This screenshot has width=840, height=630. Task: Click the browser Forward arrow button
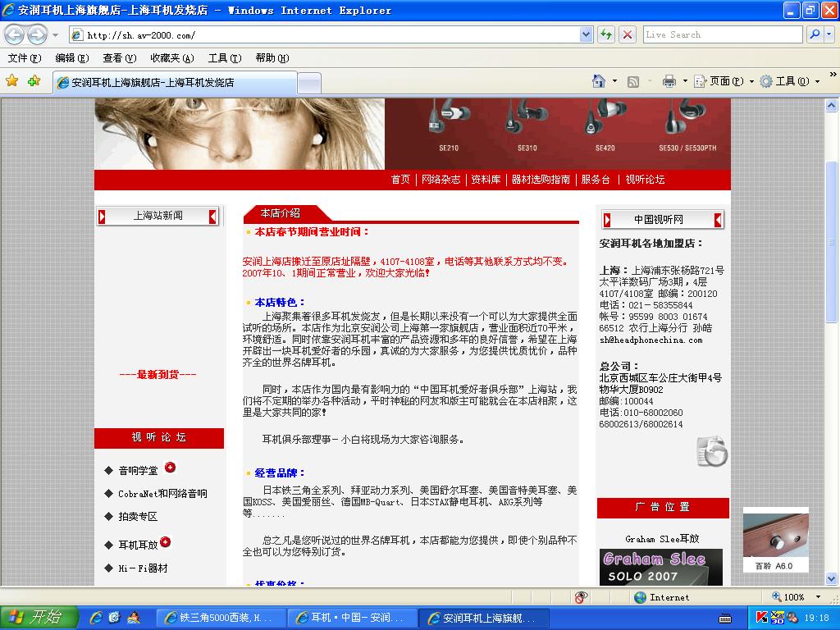point(36,34)
